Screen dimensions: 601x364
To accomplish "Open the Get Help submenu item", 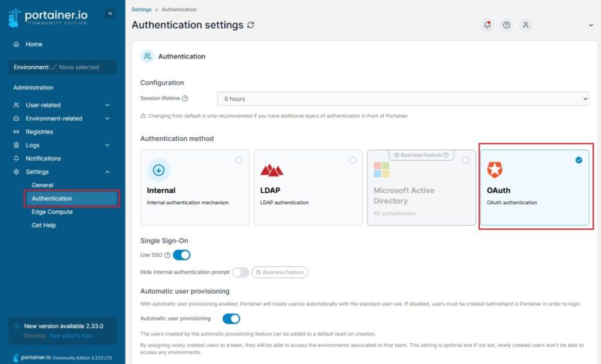I will coord(44,225).
